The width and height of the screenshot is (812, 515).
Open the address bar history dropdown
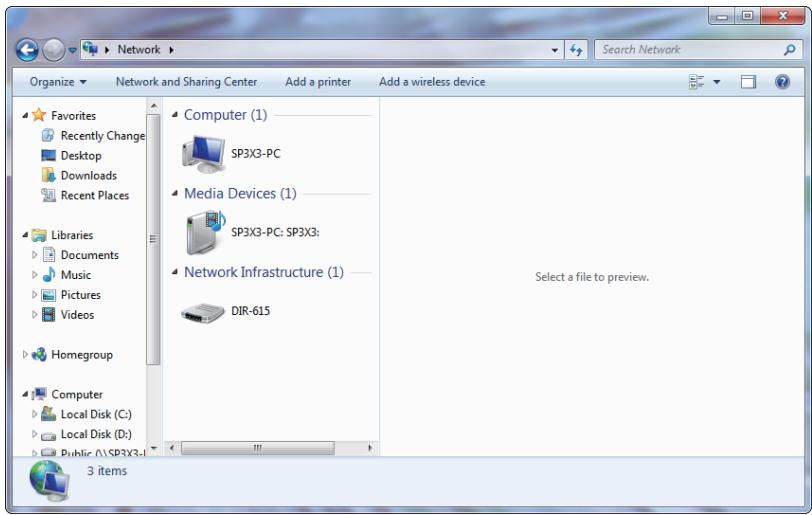[555, 50]
